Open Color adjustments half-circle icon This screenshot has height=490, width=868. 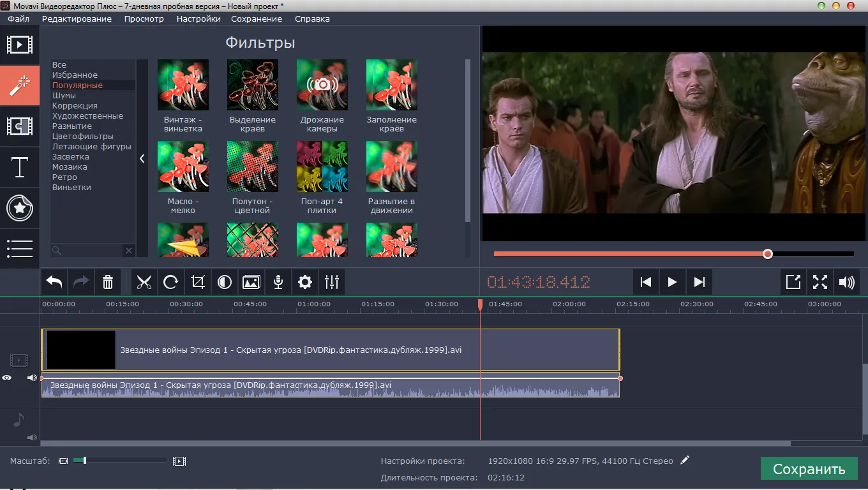click(x=225, y=282)
